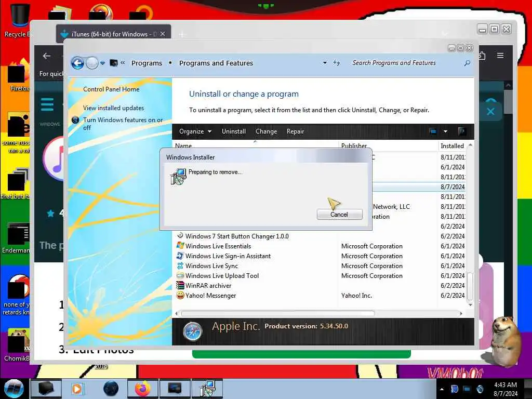
Task: Select Windows Live Sign-in Assistant entry
Action: pos(228,256)
